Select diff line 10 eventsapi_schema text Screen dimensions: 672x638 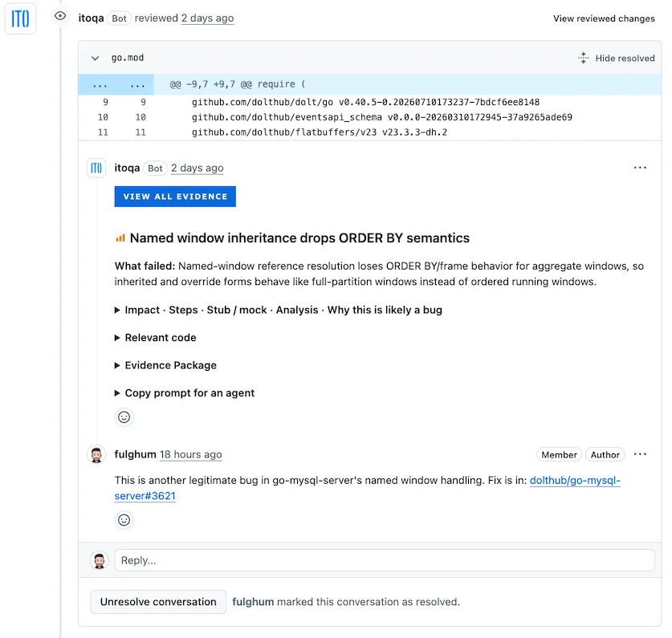click(x=381, y=117)
